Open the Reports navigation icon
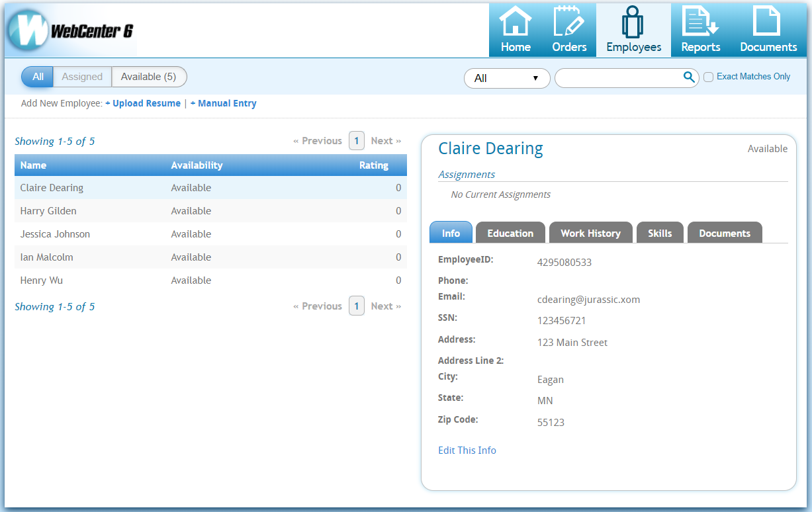The image size is (812, 512). pyautogui.click(x=701, y=30)
